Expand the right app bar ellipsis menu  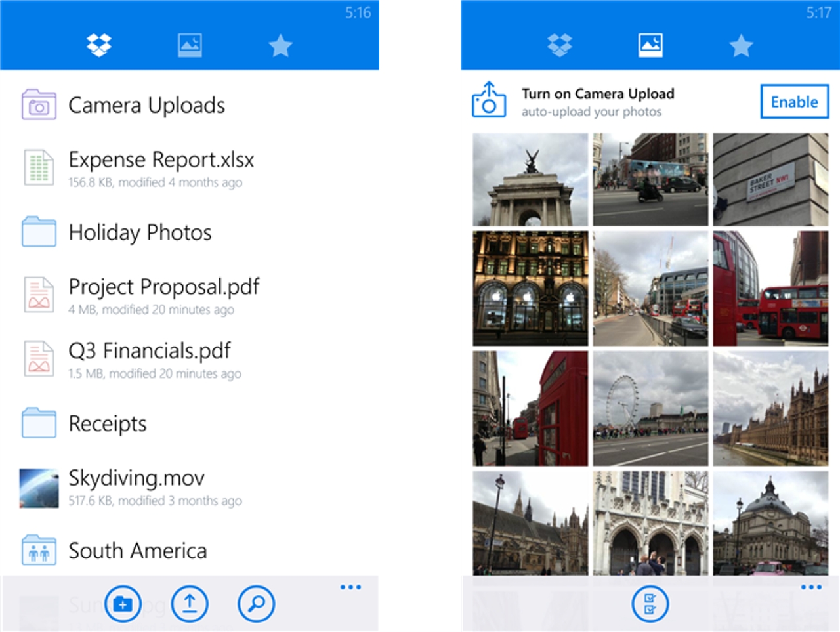[811, 587]
